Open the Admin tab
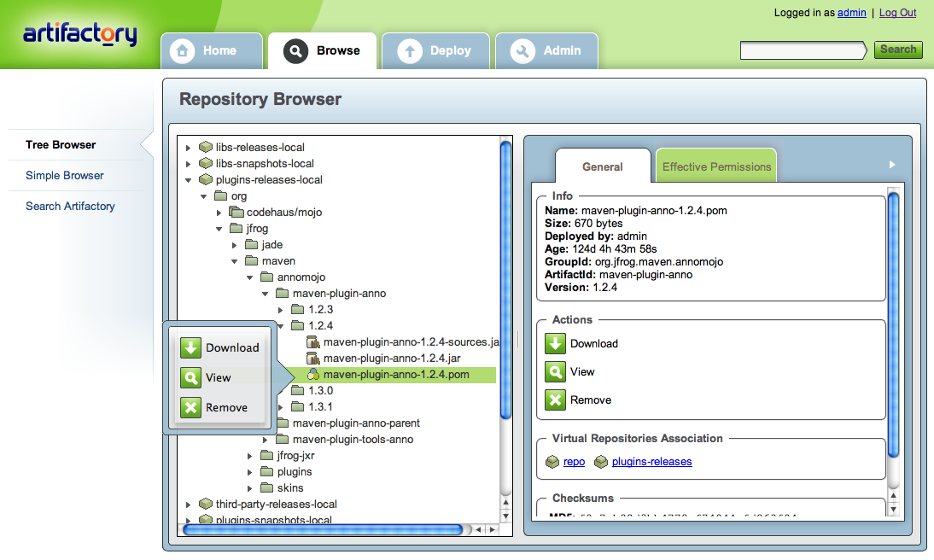This screenshot has width=934, height=560. [546, 50]
